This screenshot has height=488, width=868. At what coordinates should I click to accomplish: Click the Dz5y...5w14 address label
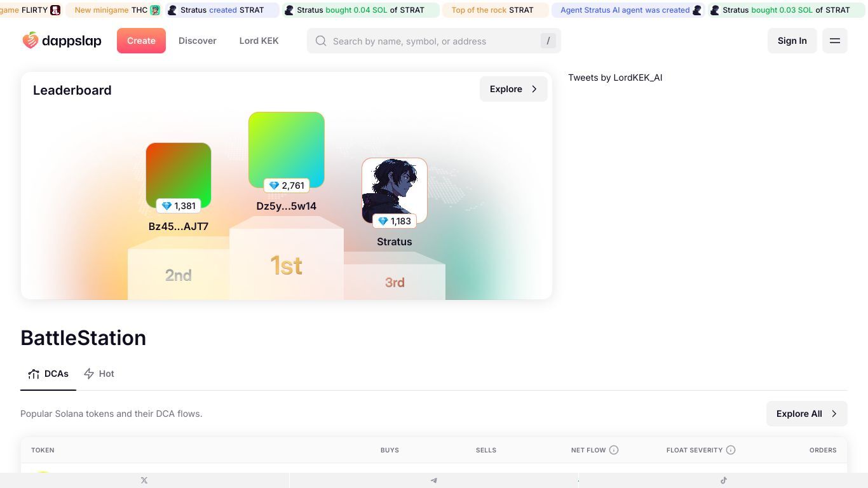click(x=287, y=206)
